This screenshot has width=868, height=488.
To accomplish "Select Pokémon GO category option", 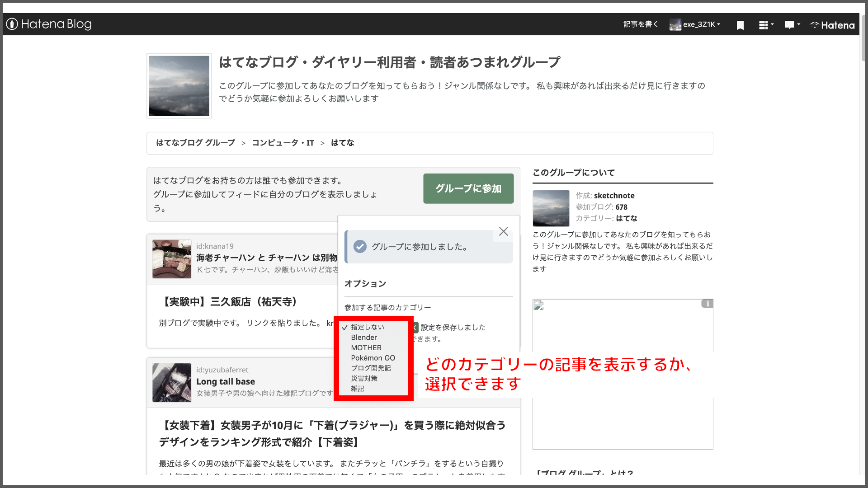I will 373,358.
